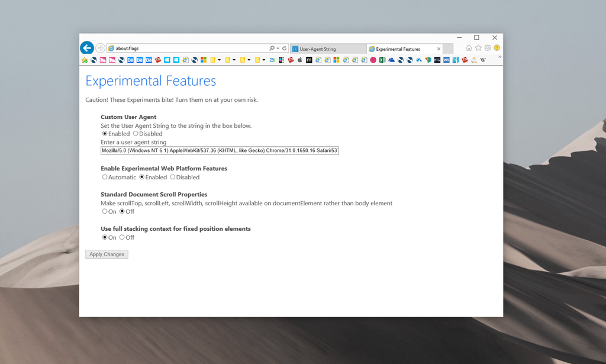This screenshot has width=606, height=364.
Task: Set Experimental Web Platform Features to Disabled
Action: tap(173, 177)
